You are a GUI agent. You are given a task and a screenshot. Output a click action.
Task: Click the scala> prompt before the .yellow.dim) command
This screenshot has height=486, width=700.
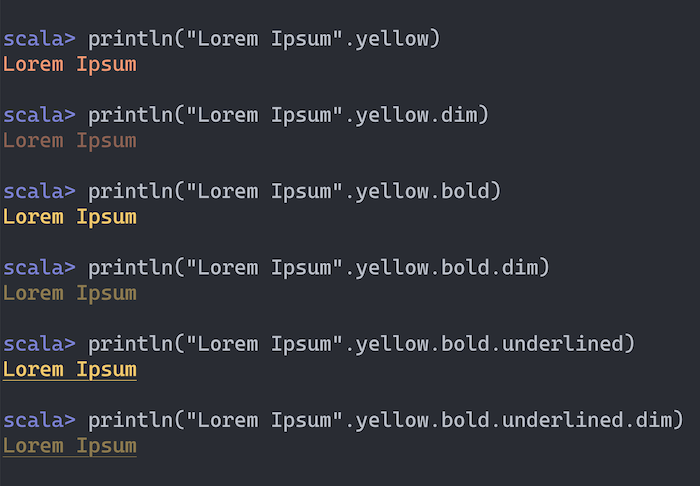click(39, 116)
